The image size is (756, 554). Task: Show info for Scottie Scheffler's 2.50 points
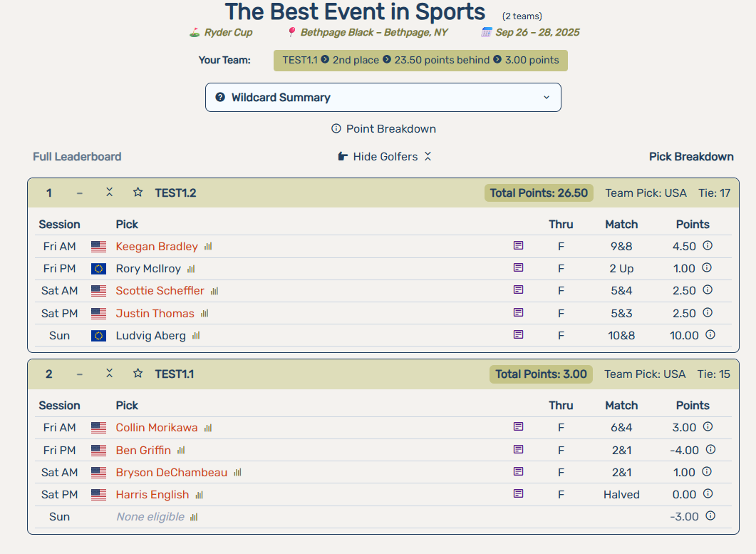[708, 290]
